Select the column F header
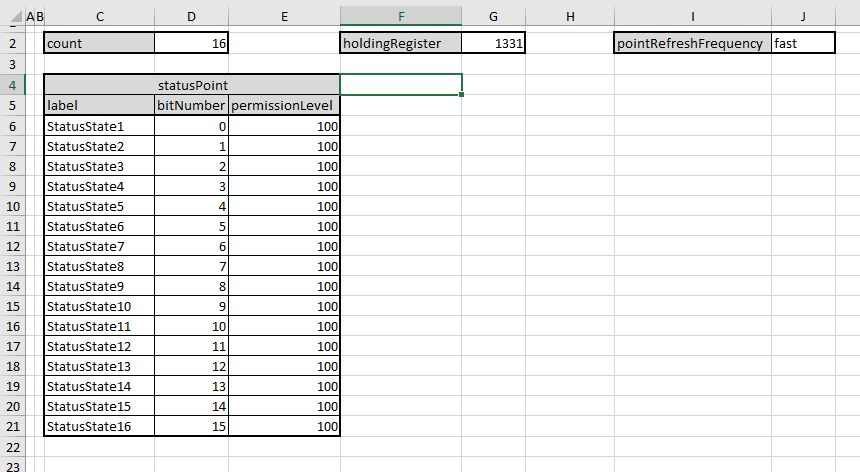 pos(400,16)
